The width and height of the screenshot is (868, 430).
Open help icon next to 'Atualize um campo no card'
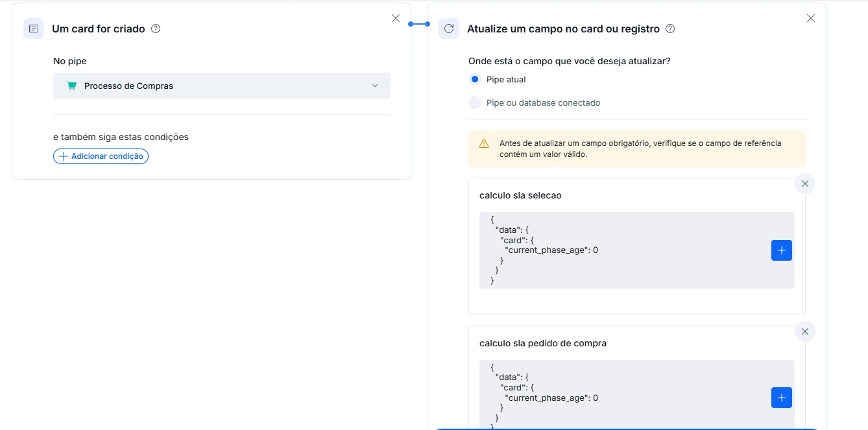(671, 29)
